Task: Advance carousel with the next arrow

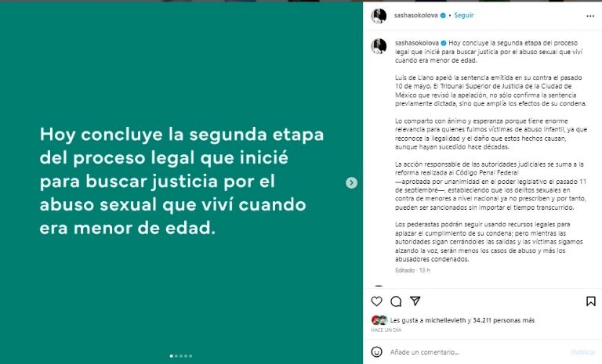Action: tap(351, 183)
